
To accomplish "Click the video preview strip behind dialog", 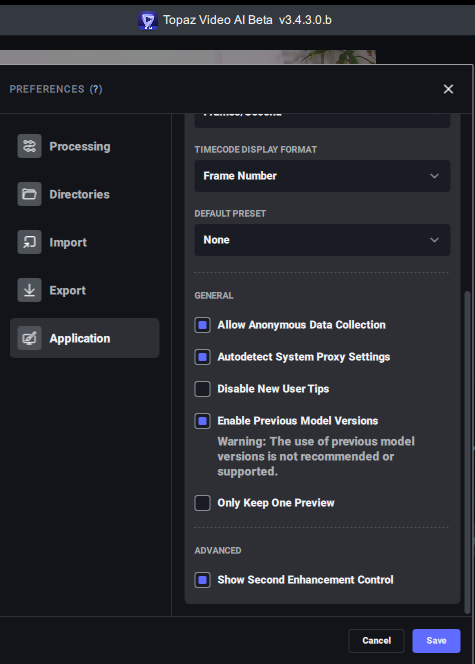I will [x=188, y=57].
